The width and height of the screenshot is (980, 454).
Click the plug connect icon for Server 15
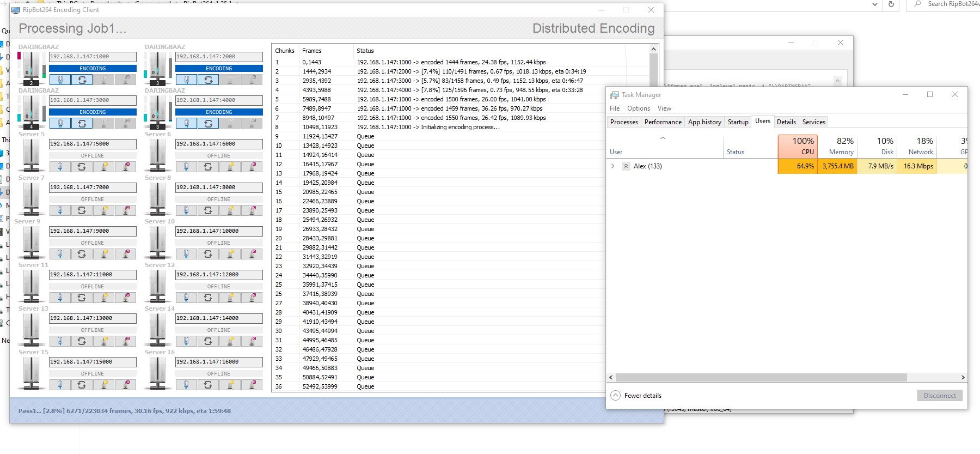60,385
